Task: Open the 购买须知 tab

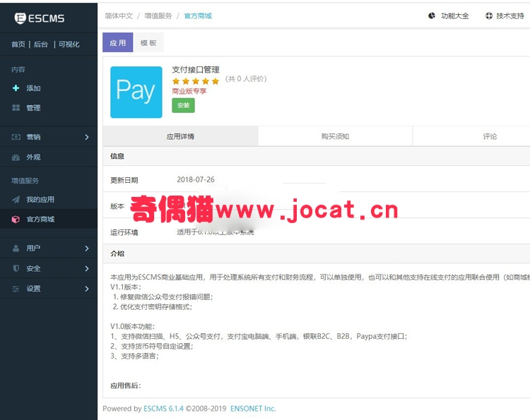Action: (x=335, y=136)
